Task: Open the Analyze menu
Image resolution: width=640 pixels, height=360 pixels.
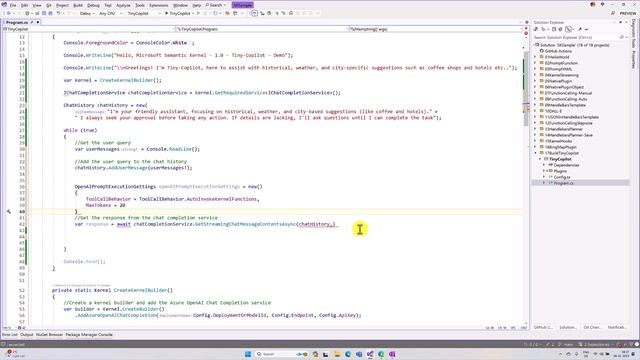Action: [x=123, y=5]
